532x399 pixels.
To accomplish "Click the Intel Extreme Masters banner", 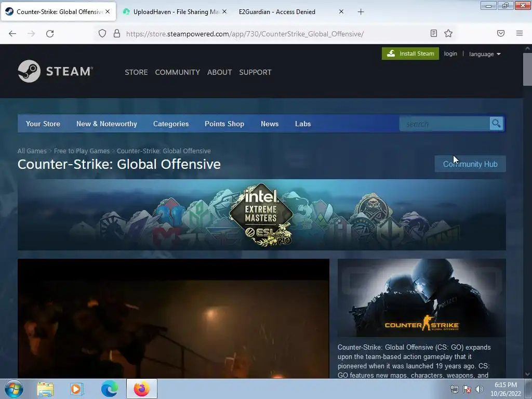I will tap(262, 215).
